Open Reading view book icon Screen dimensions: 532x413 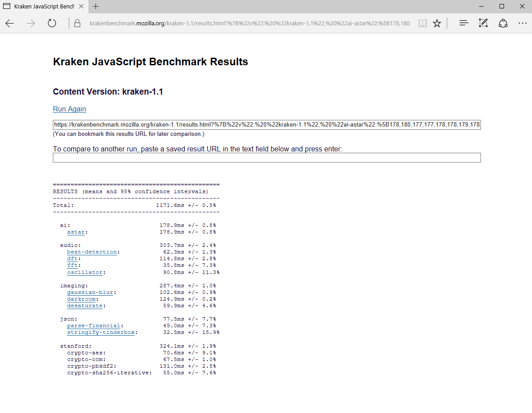point(422,23)
